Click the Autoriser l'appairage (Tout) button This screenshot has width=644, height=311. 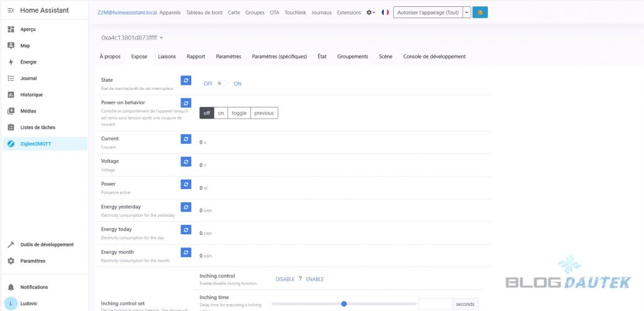(428, 13)
